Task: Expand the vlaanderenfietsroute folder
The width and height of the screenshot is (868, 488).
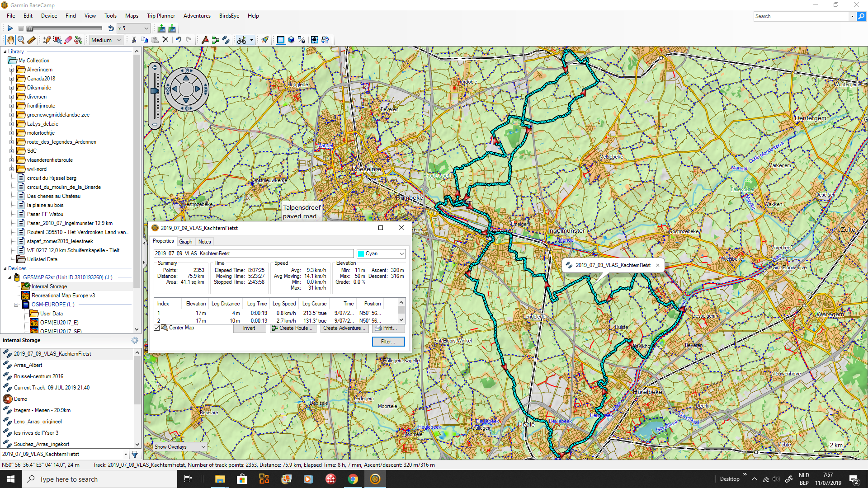Action: click(12, 160)
